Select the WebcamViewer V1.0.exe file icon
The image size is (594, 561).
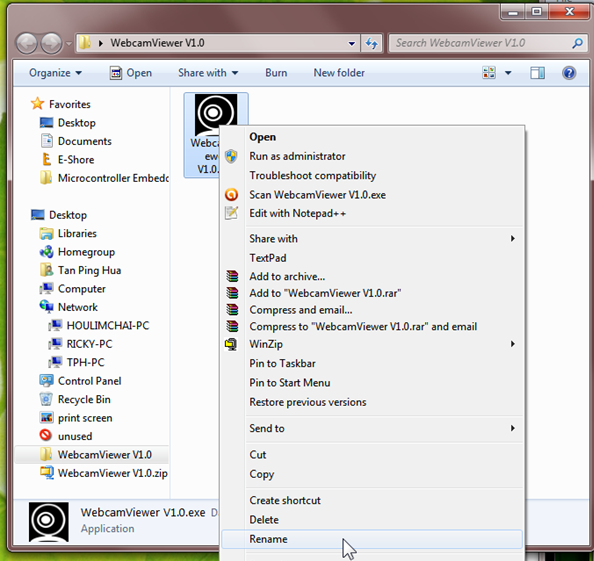click(x=216, y=115)
